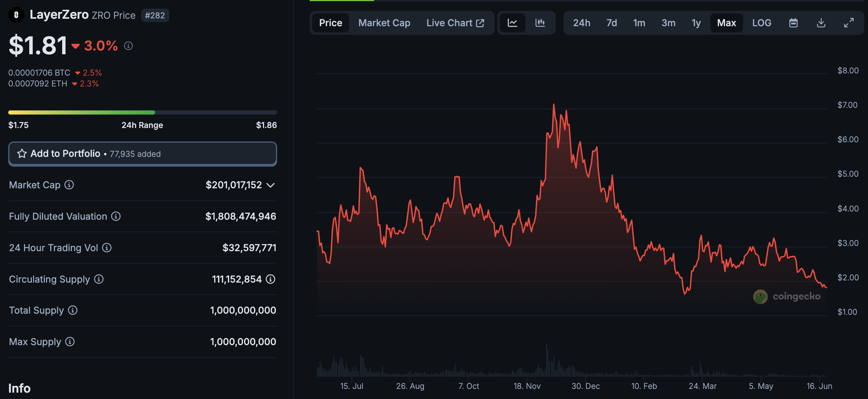
Task: Expand the Market Cap value chevron
Action: tap(271, 185)
